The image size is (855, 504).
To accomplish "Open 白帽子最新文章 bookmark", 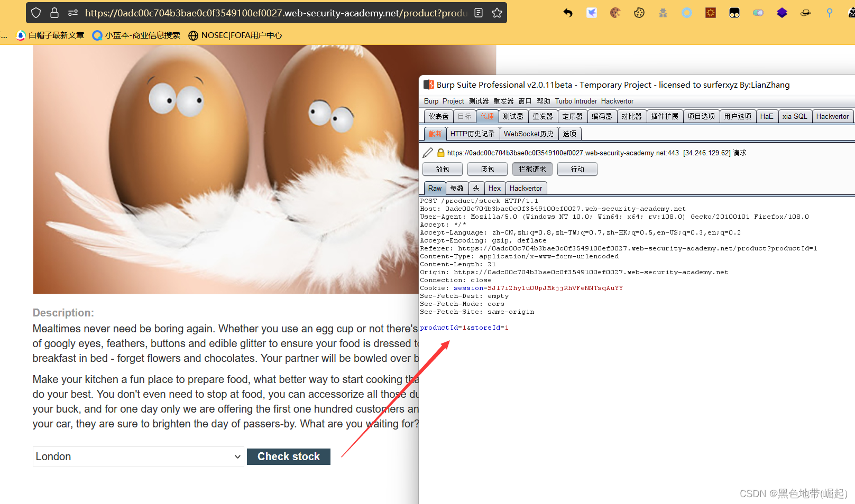I will point(51,35).
